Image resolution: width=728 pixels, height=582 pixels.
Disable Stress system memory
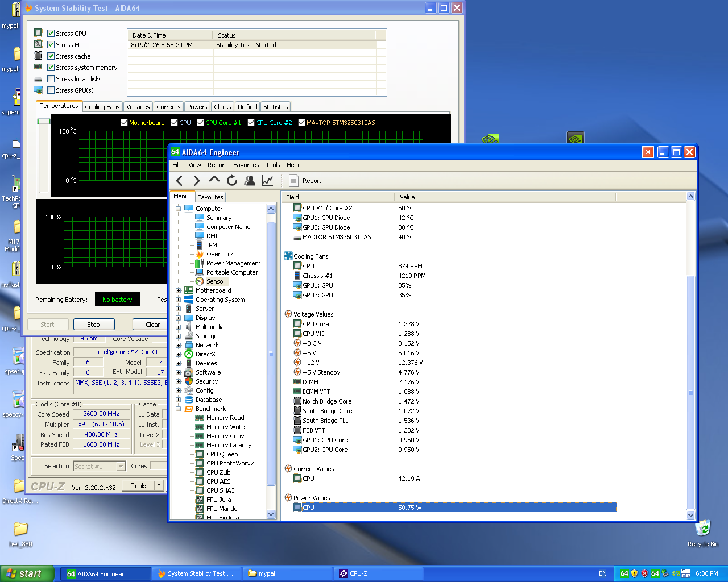pyautogui.click(x=51, y=68)
